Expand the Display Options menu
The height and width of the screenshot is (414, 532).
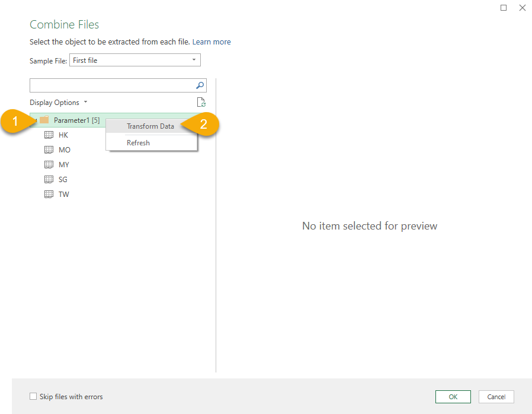(58, 103)
